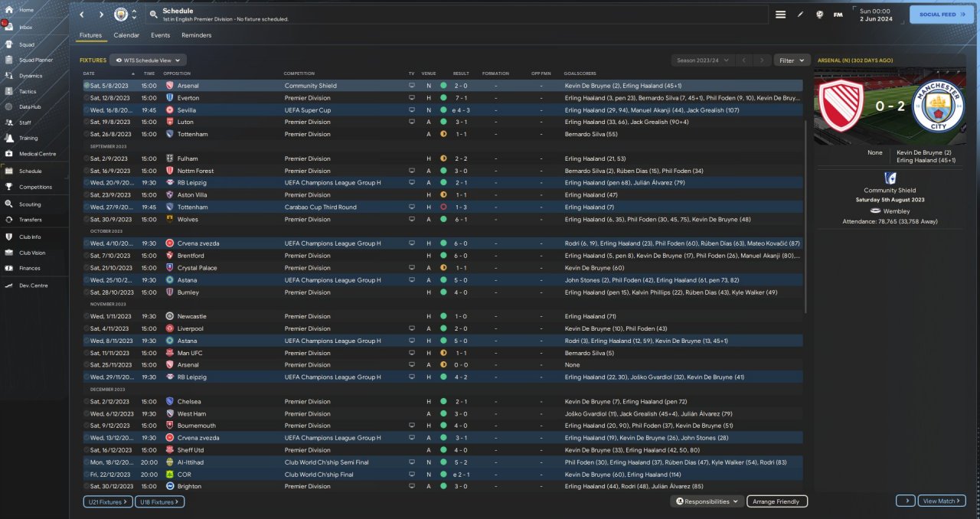Image resolution: width=980 pixels, height=519 pixels.
Task: Open the hamburger menu icon
Action: [780, 15]
